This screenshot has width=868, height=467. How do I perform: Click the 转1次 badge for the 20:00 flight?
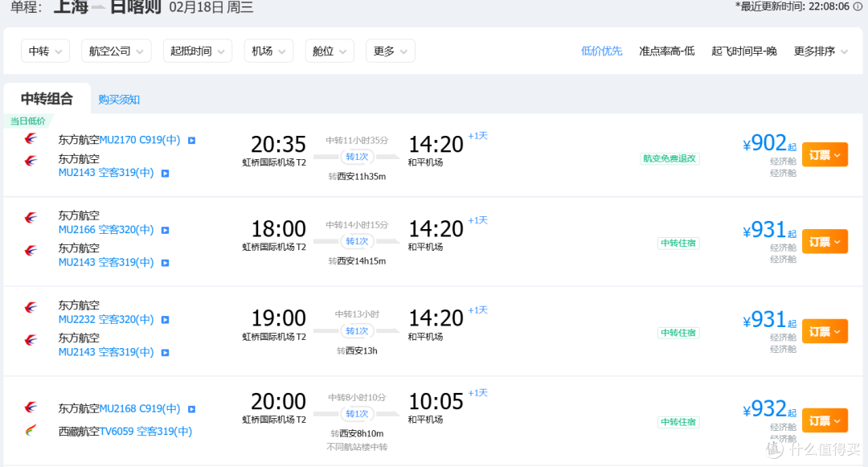[x=357, y=414]
